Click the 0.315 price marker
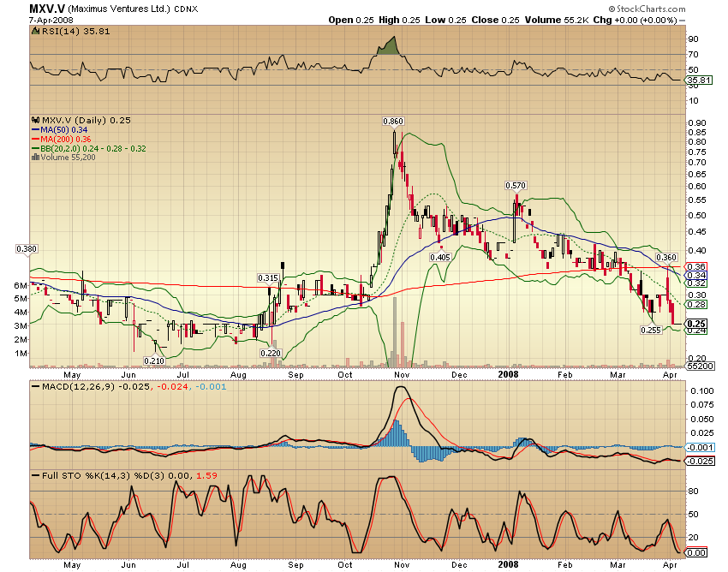The image size is (728, 572). pyautogui.click(x=268, y=278)
